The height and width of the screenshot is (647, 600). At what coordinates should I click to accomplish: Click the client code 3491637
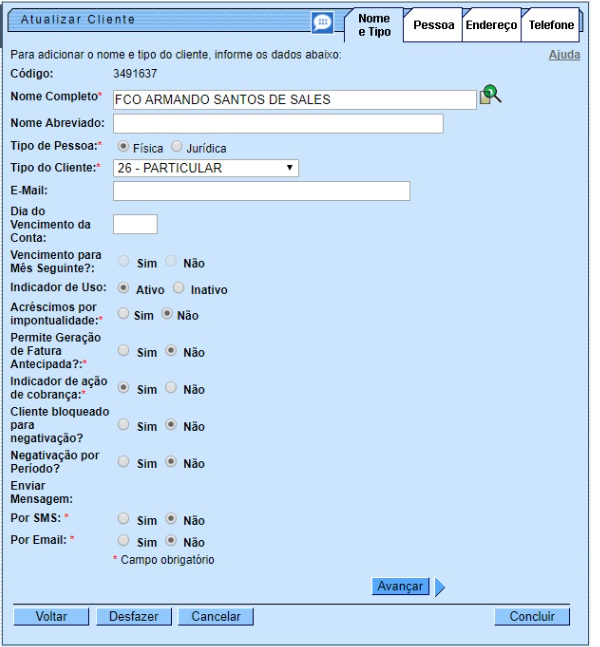pyautogui.click(x=135, y=74)
